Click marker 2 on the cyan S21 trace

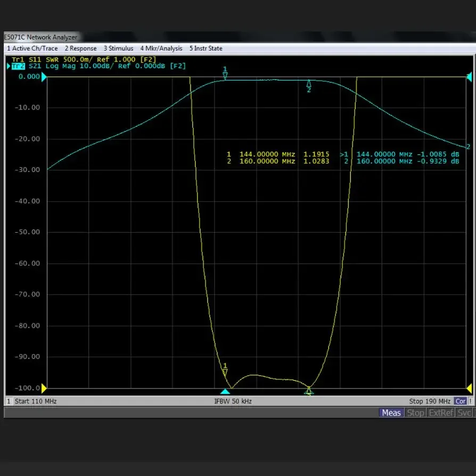click(309, 84)
